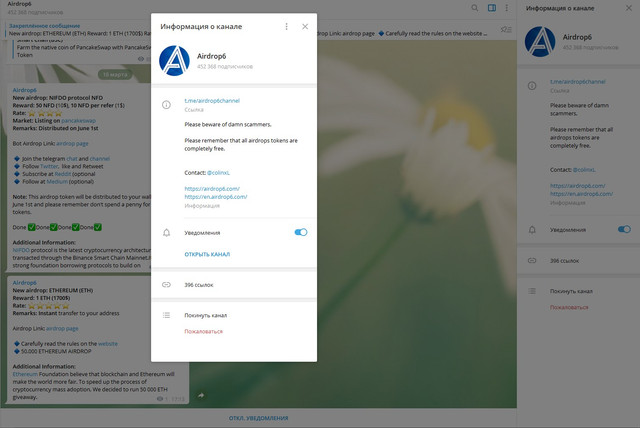Click bell icon in right sidebar

pyautogui.click(x=532, y=230)
